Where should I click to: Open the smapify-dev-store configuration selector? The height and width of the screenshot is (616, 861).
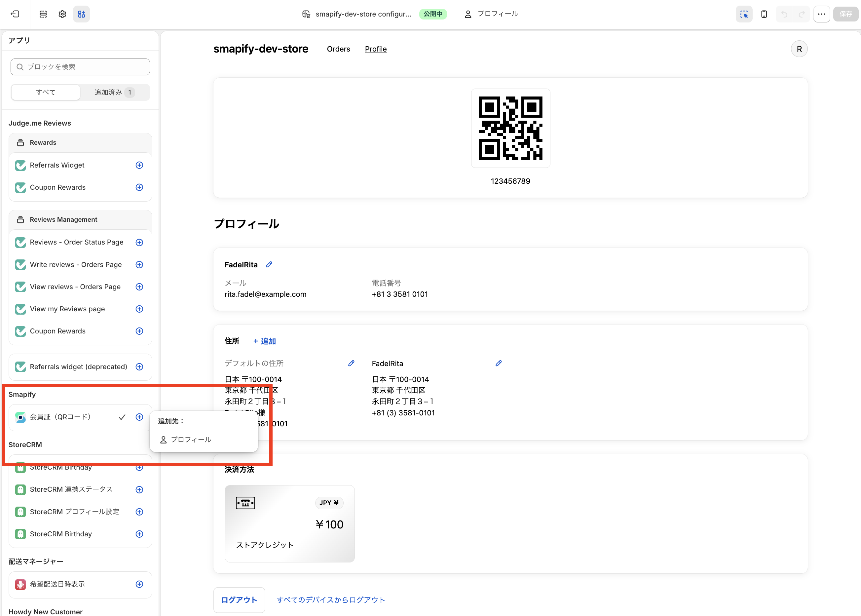point(356,14)
